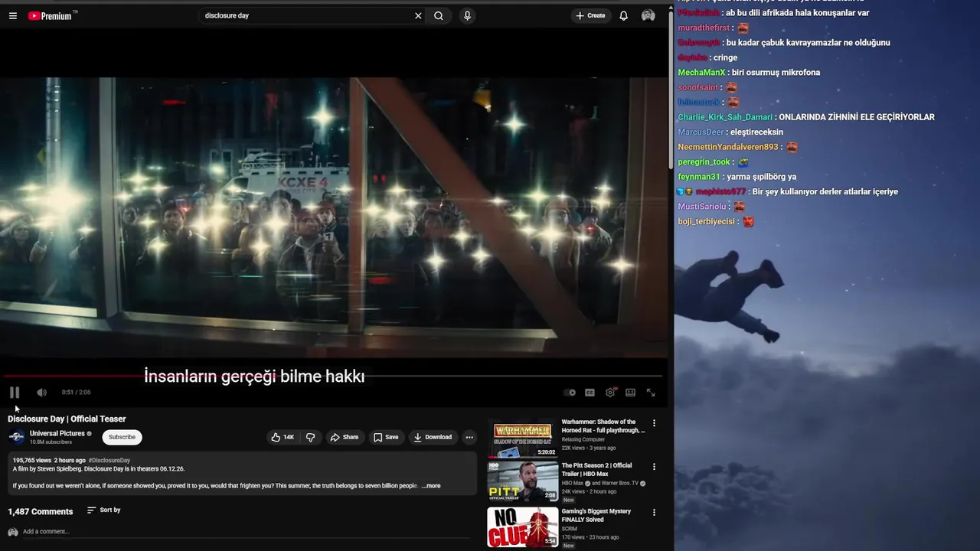Click the '1,487 Comments' heading
Image resolution: width=980 pixels, height=551 pixels.
[x=41, y=511]
